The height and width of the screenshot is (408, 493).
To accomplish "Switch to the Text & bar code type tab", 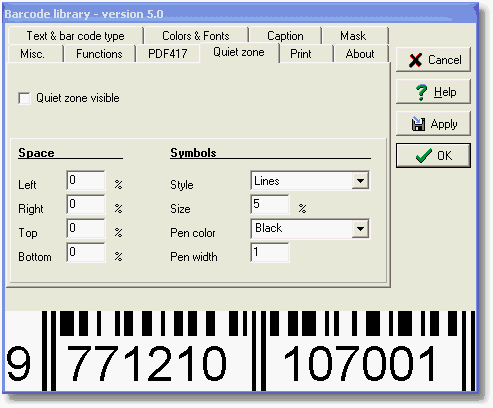I will (75, 36).
